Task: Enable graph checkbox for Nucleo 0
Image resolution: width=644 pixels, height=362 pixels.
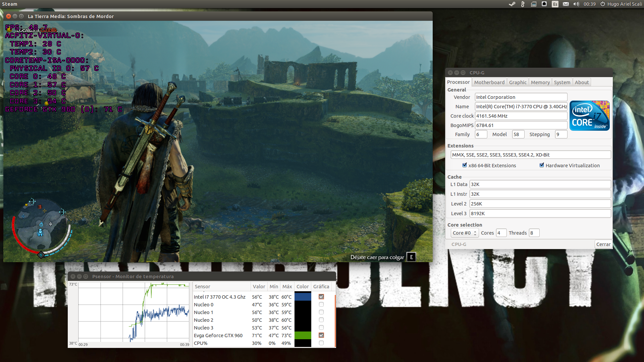Action: tap(321, 304)
